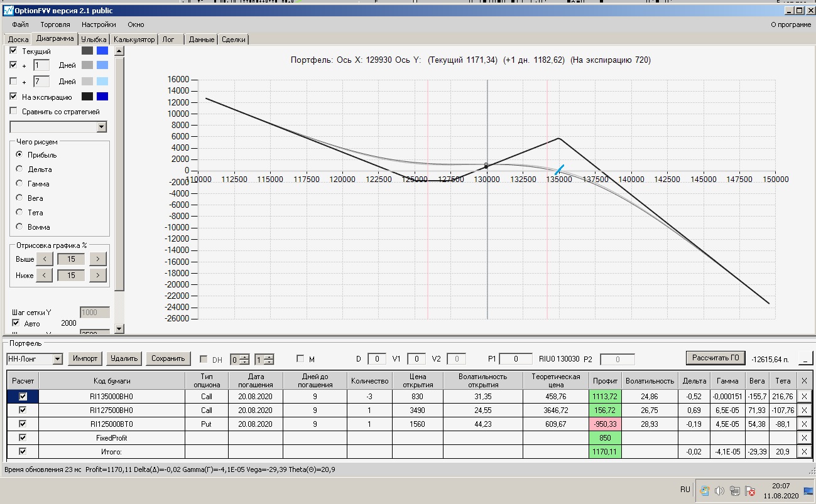Select the Прибыль radio button
Screen dimensions: 816x504
pyautogui.click(x=19, y=154)
